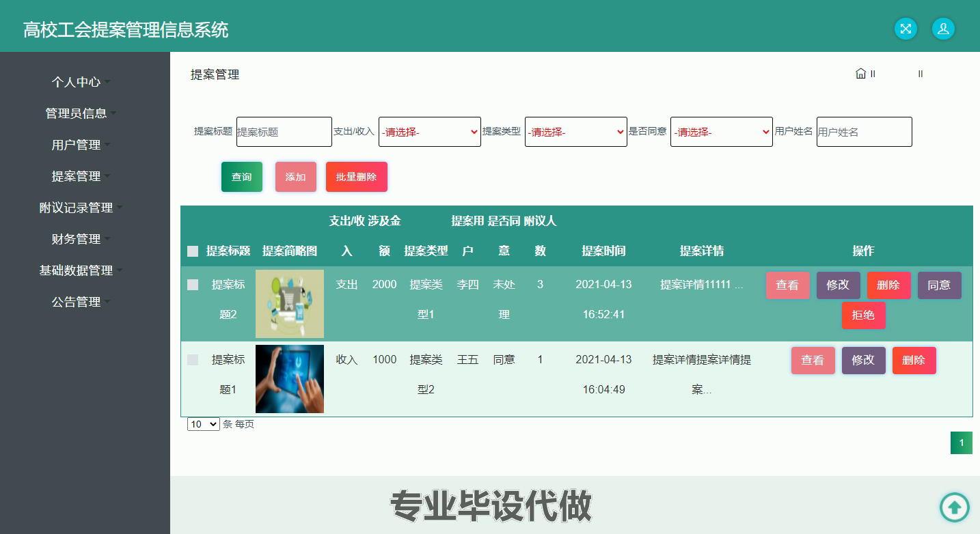The height and width of the screenshot is (534, 980).
Task: Click the 1000 amount cell
Action: (385, 360)
